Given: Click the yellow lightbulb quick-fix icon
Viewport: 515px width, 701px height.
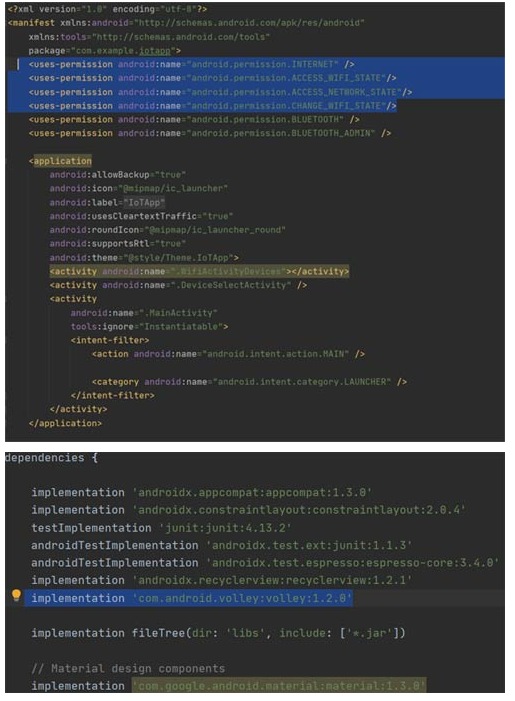Looking at the screenshot, I should (16, 595).
